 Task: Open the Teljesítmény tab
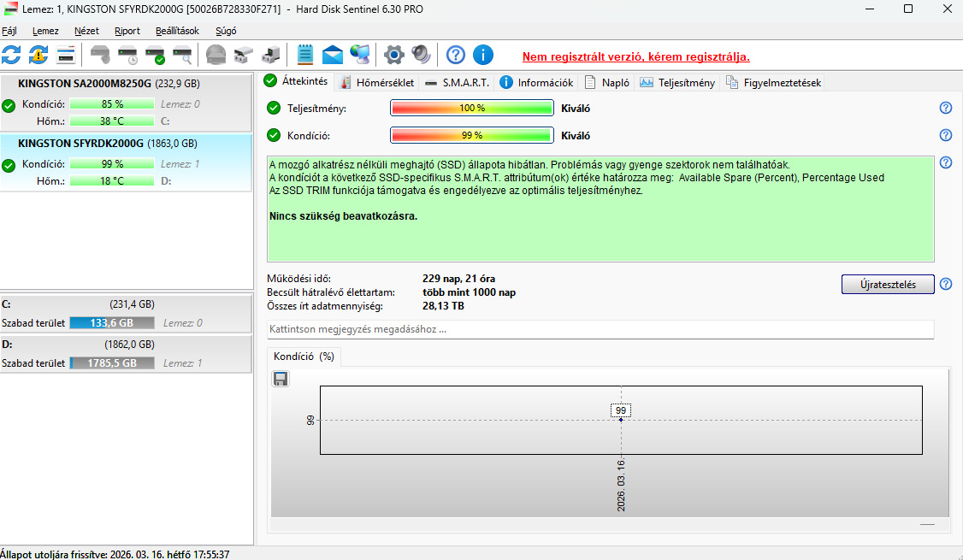pyautogui.click(x=677, y=82)
